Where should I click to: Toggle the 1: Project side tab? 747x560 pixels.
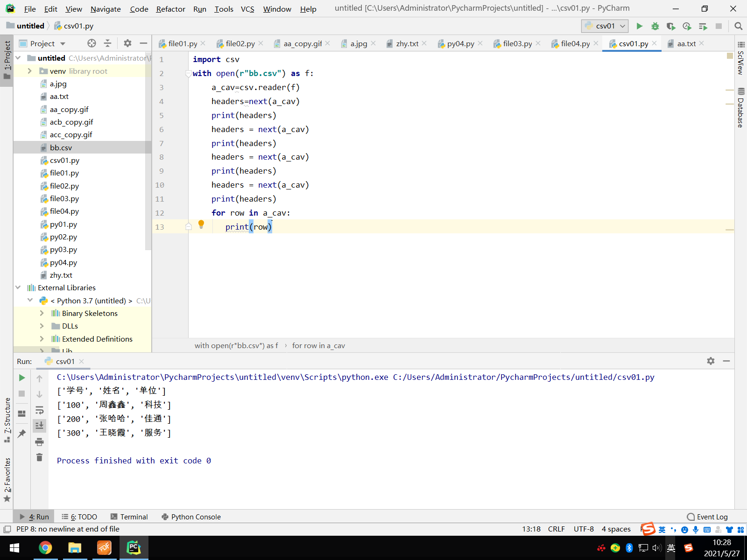pyautogui.click(x=7, y=60)
